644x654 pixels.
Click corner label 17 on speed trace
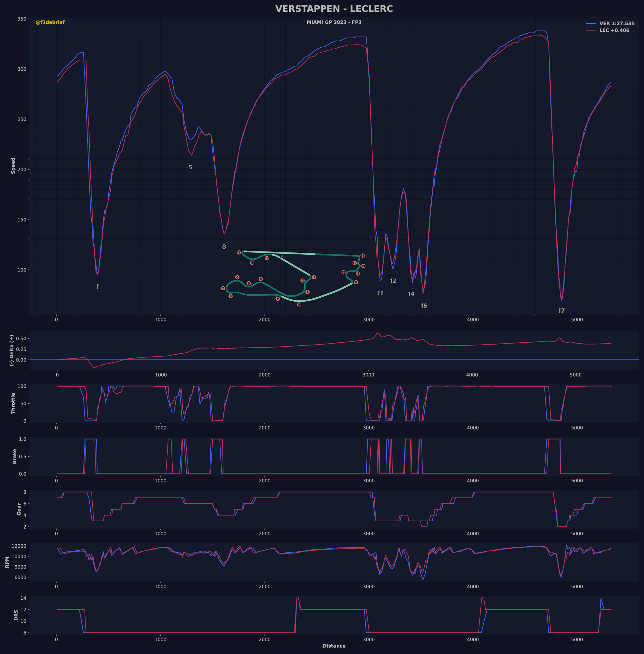tap(561, 311)
